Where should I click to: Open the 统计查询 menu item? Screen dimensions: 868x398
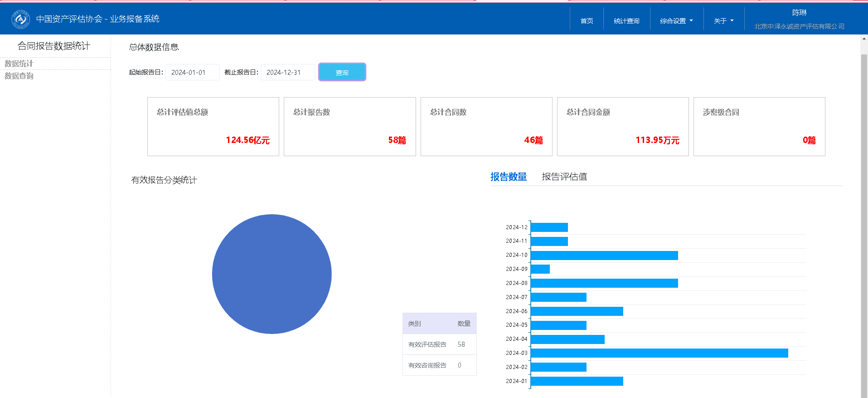coord(626,21)
